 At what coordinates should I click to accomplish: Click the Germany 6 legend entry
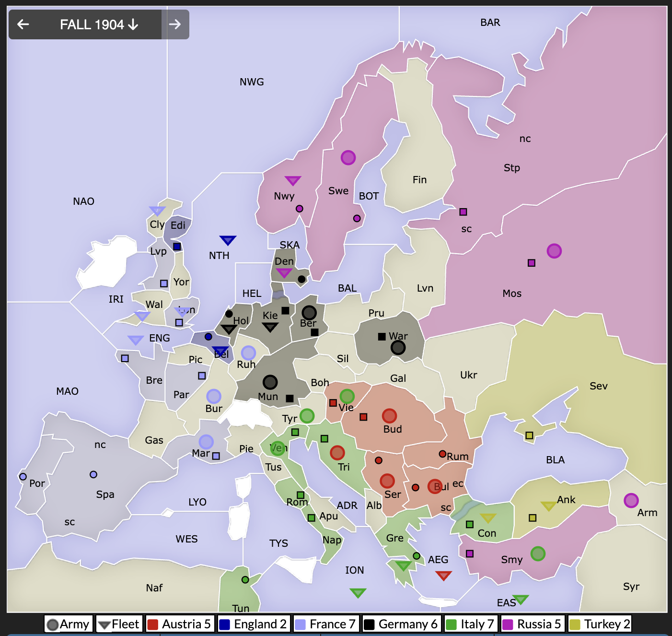401,624
